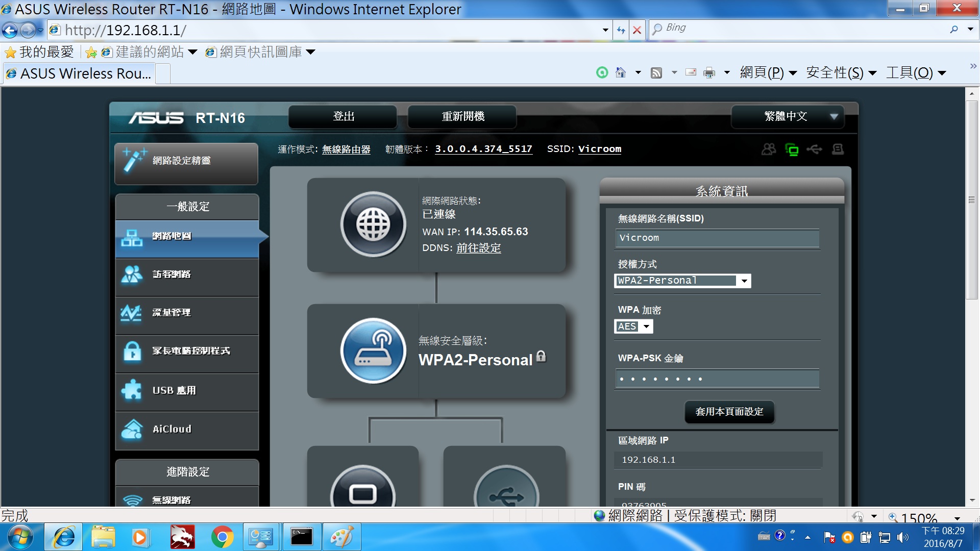Open the Parental Control (家長電腦控制程式) menu item
Viewport: 980px width, 551px height.
(x=187, y=353)
